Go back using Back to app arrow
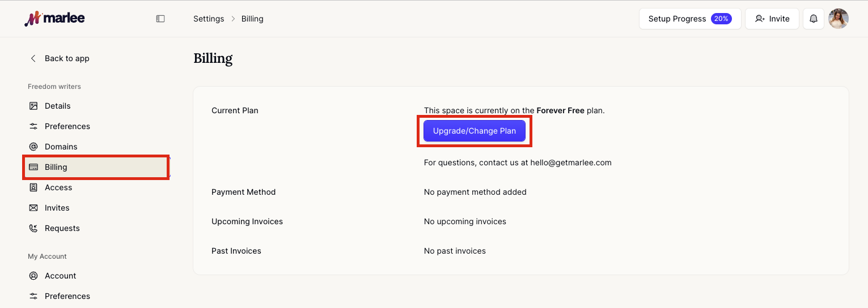Image resolution: width=868 pixels, height=308 pixels. click(59, 58)
